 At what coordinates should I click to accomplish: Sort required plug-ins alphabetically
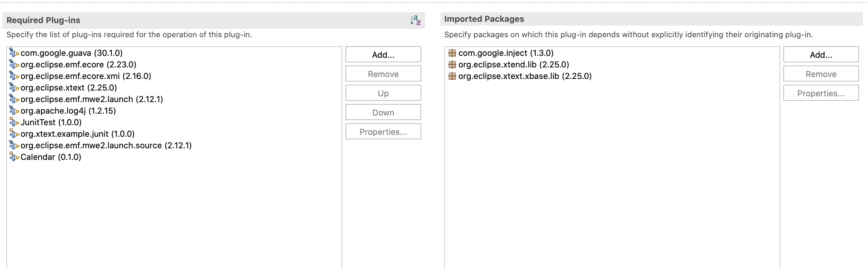coord(415,20)
